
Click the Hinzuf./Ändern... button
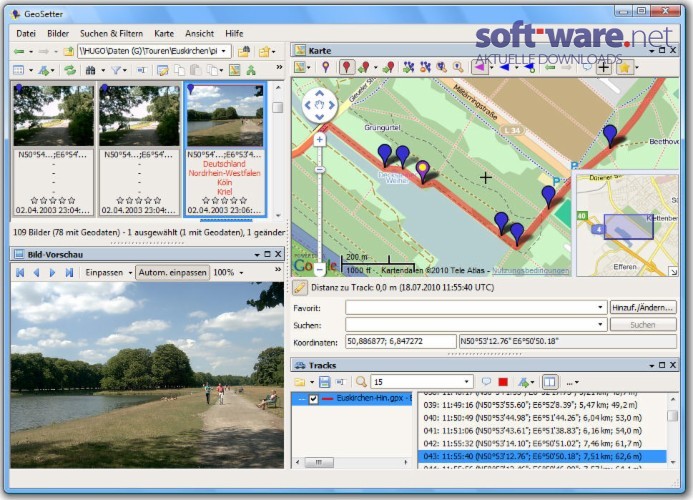click(643, 307)
